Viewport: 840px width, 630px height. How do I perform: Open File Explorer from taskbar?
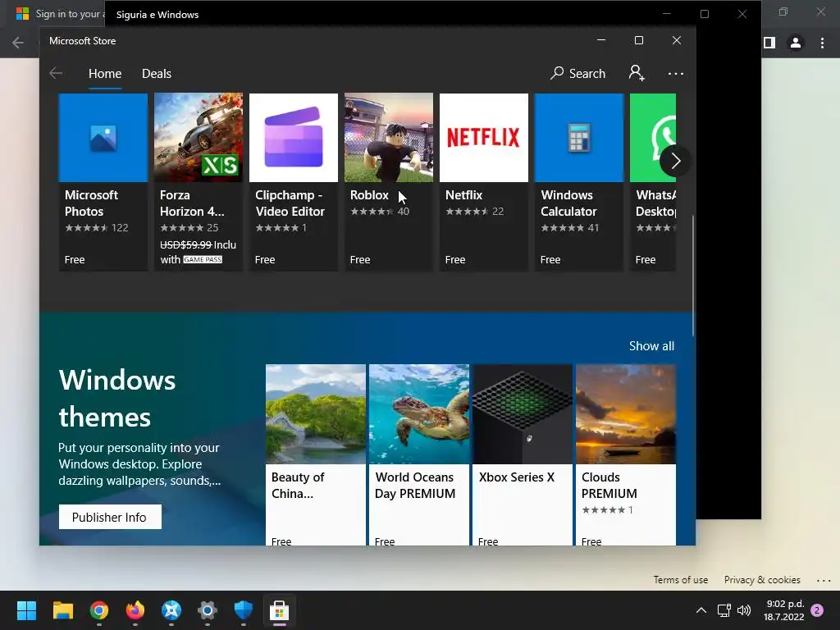(x=62, y=610)
